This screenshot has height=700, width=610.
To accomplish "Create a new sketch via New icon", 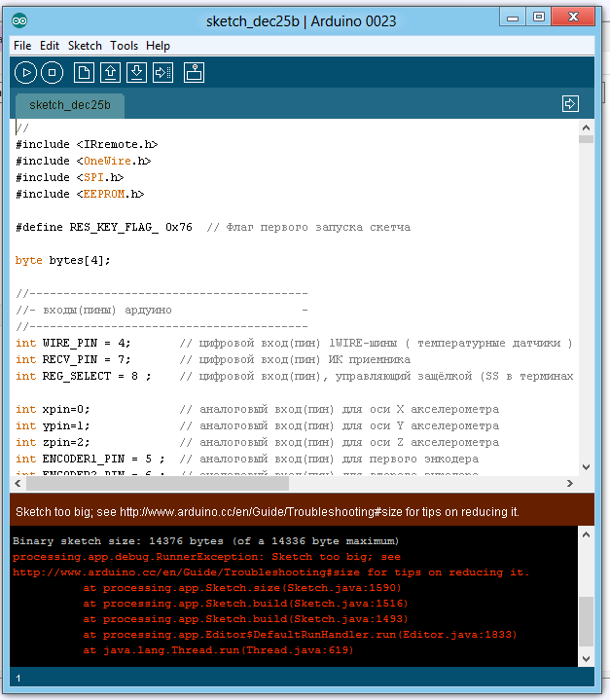I will (85, 72).
